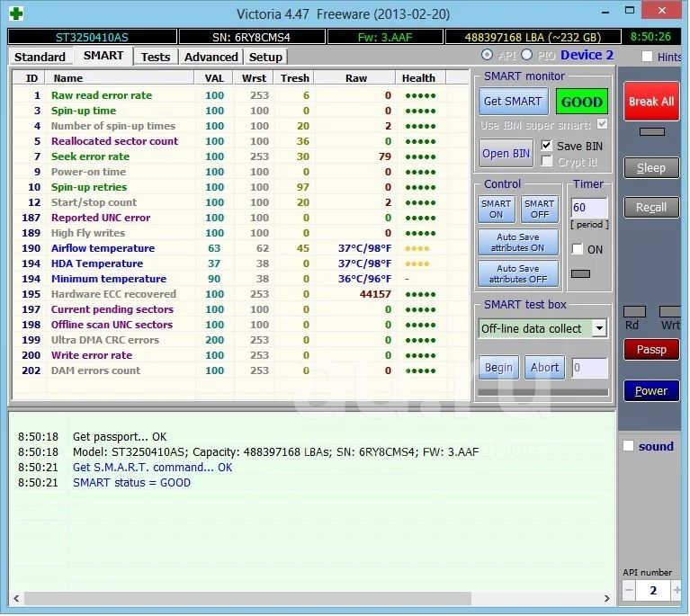Toggle the sound checkbox

click(628, 446)
